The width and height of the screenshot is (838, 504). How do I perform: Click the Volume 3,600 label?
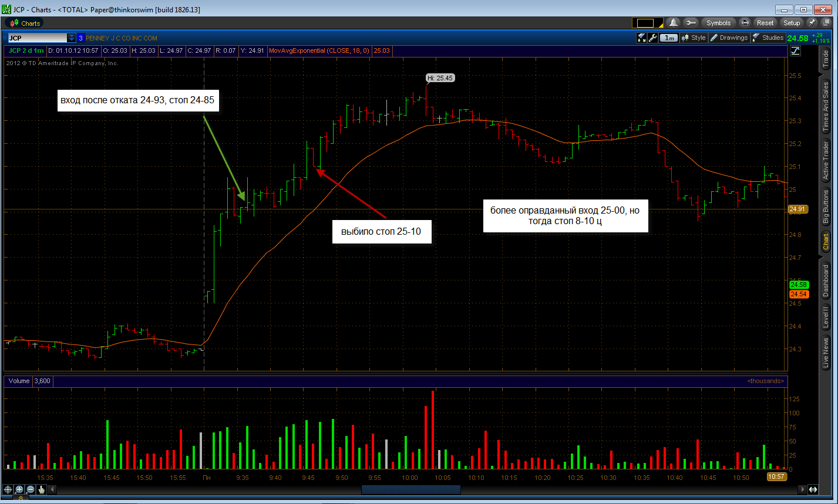[x=29, y=381]
